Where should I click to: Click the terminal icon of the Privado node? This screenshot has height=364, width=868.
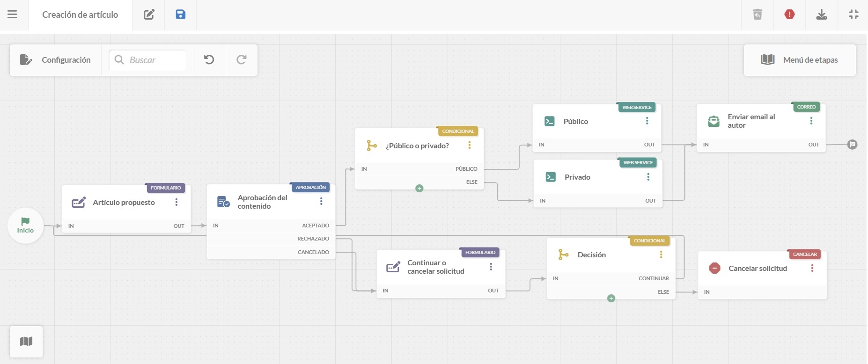click(x=551, y=177)
